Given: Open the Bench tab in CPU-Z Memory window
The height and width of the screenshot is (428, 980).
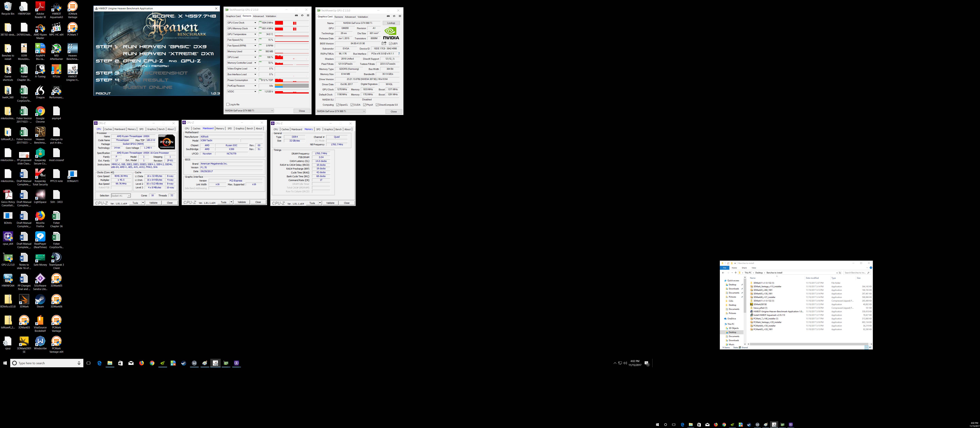Looking at the screenshot, I should pyautogui.click(x=338, y=129).
